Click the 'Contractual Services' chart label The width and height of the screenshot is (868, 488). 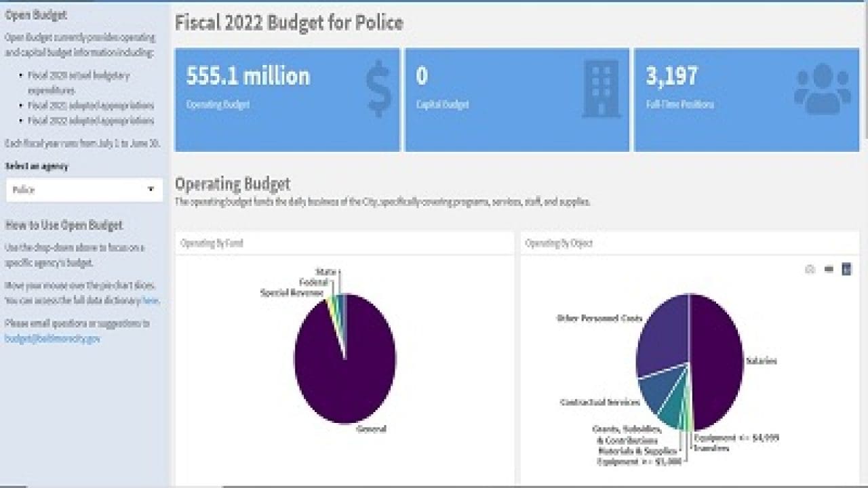(600, 403)
